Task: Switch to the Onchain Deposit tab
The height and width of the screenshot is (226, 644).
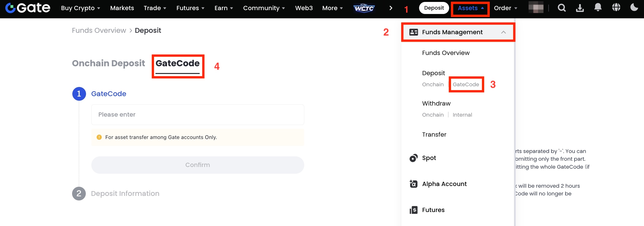Action: tap(108, 63)
